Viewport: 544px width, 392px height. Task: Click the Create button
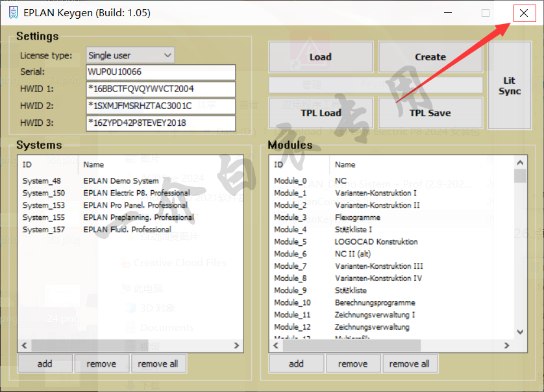[430, 57]
